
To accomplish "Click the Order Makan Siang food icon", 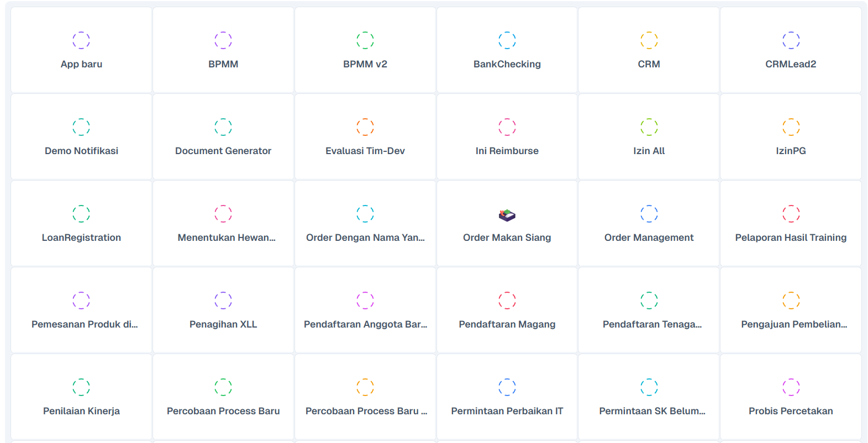I will [x=507, y=215].
